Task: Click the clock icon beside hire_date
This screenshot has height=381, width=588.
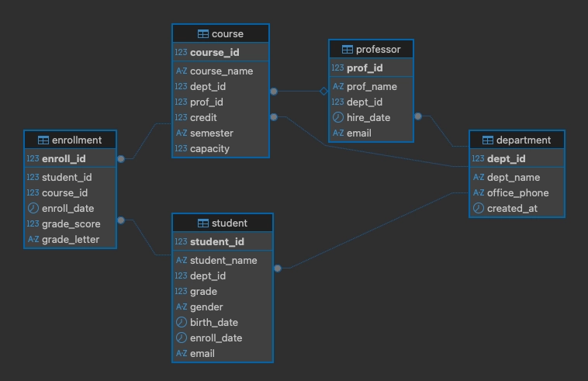Action: point(338,117)
